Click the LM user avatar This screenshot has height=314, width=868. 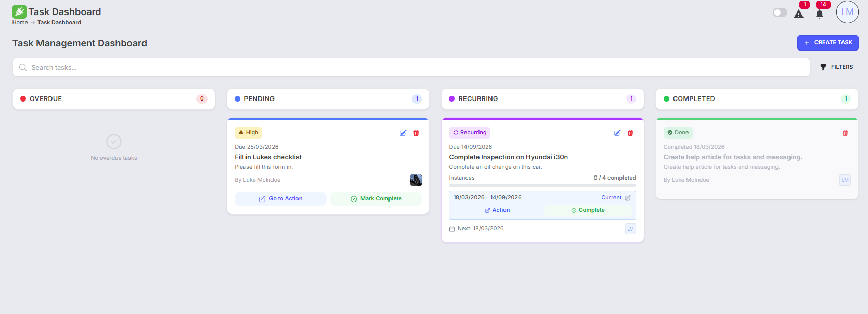point(847,12)
